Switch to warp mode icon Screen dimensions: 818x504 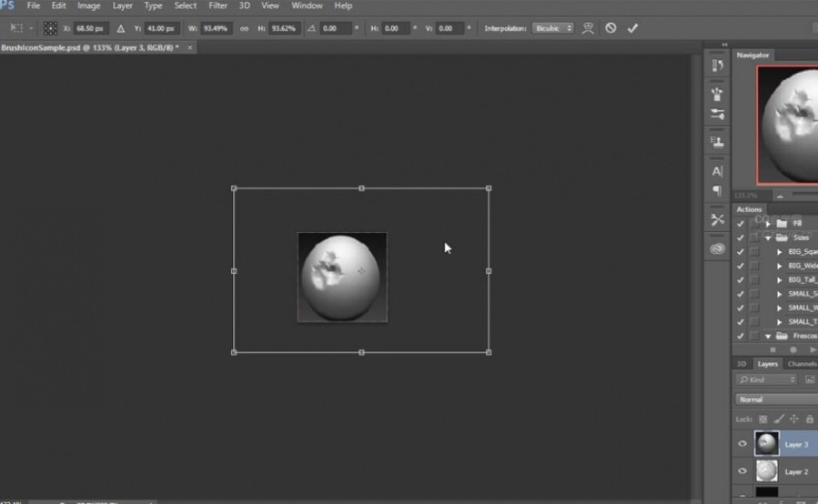pos(588,28)
